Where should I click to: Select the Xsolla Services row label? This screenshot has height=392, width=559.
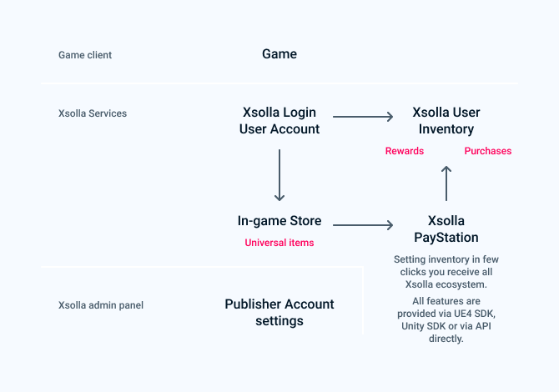[93, 113]
